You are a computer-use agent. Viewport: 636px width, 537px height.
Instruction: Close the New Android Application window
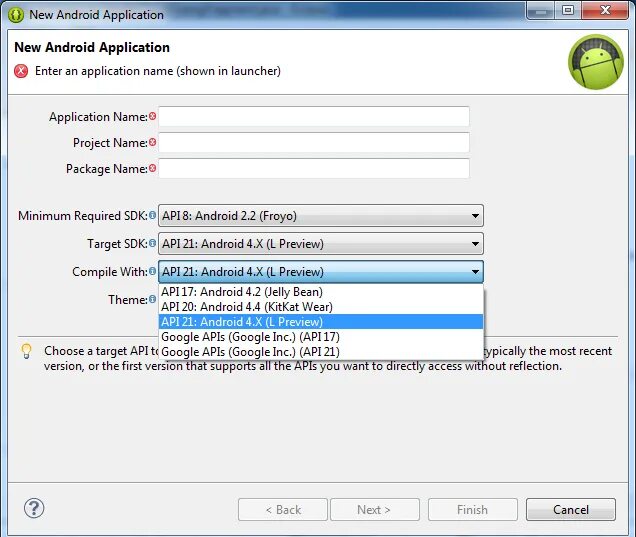coord(605,10)
